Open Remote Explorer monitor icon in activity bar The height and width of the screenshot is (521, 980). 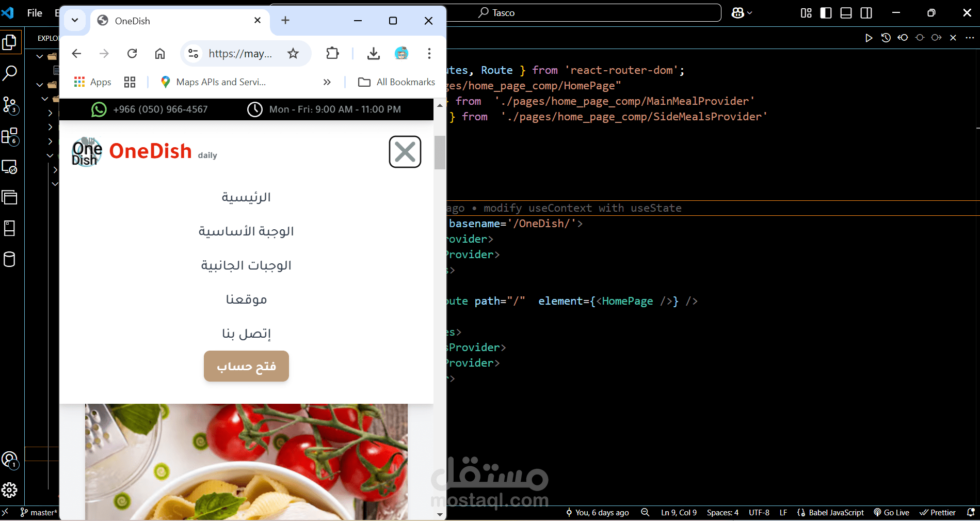10,167
